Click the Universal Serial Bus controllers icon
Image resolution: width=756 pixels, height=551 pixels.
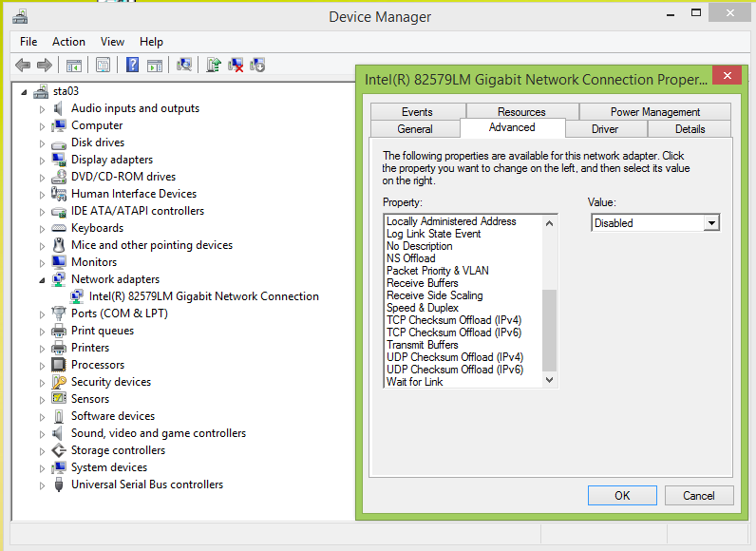point(59,484)
